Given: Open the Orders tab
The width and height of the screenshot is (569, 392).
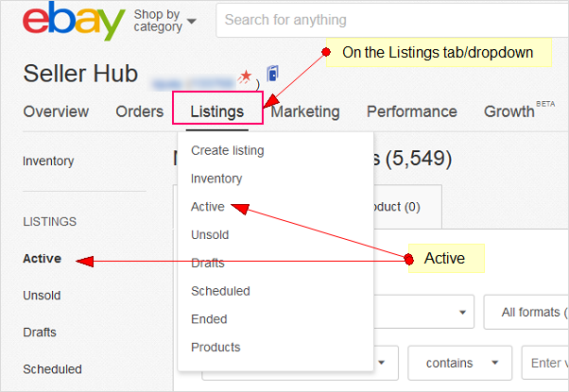Looking at the screenshot, I should coord(140,111).
